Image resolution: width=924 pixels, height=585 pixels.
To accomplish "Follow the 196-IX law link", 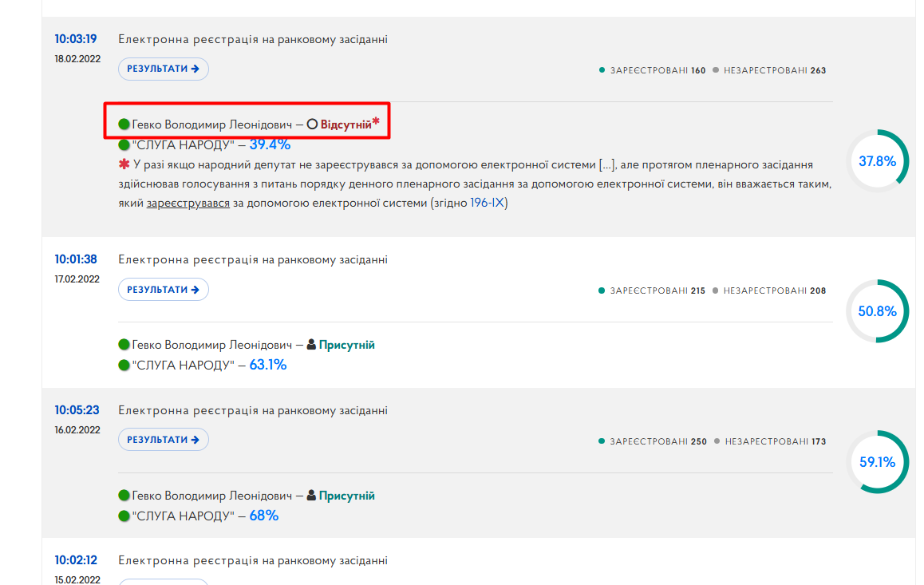I will (x=488, y=203).
